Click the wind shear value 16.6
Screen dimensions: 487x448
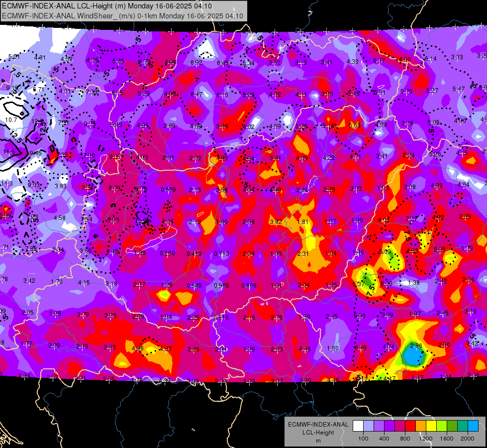[9, 152]
